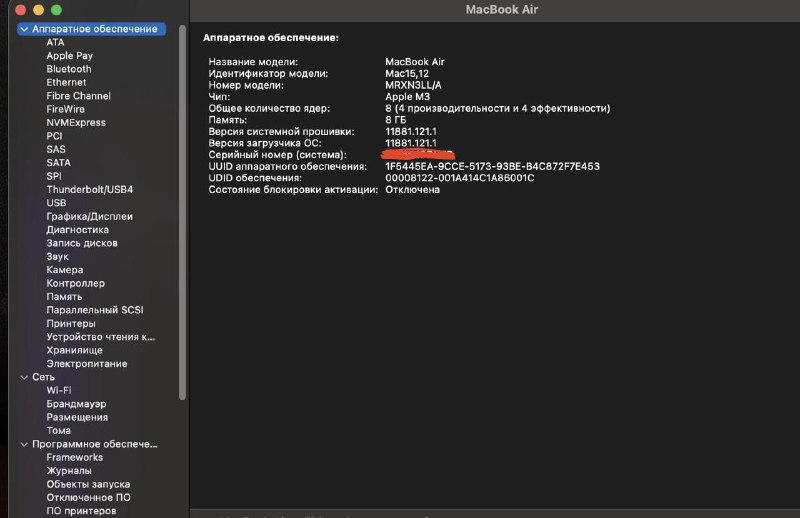The height and width of the screenshot is (518, 800).
Task: Click the OS loader version value
Action: click(411, 143)
